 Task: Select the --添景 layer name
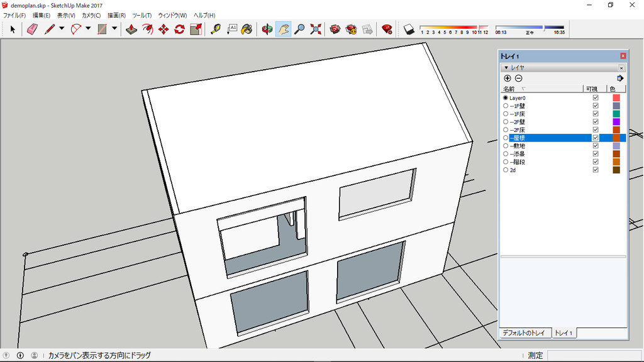pyautogui.click(x=518, y=154)
